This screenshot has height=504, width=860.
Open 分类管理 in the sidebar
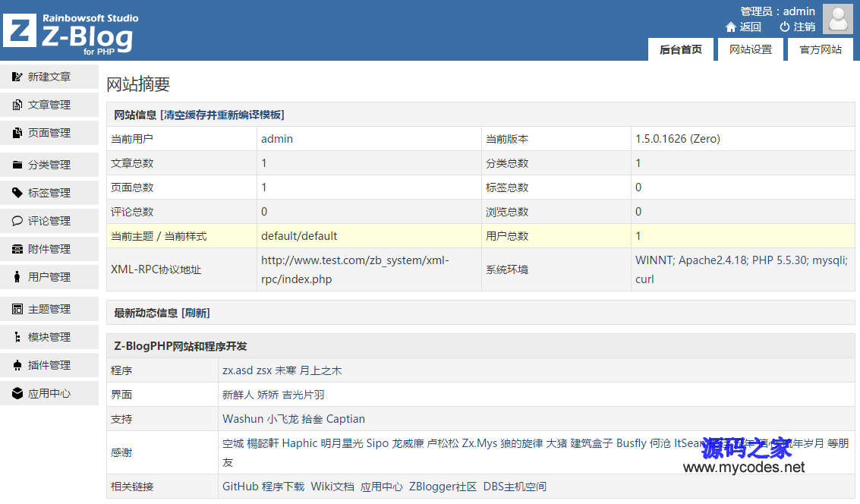[x=49, y=165]
